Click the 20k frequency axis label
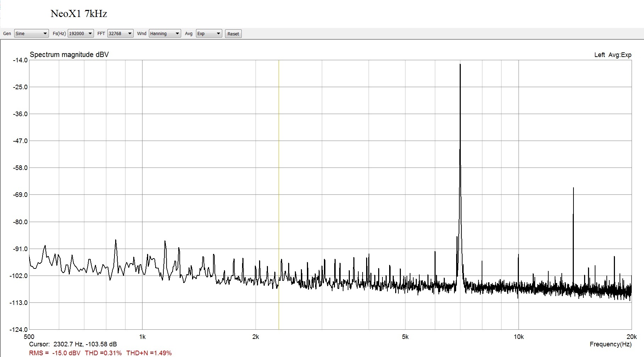The height and width of the screenshot is (357, 644). click(x=632, y=337)
